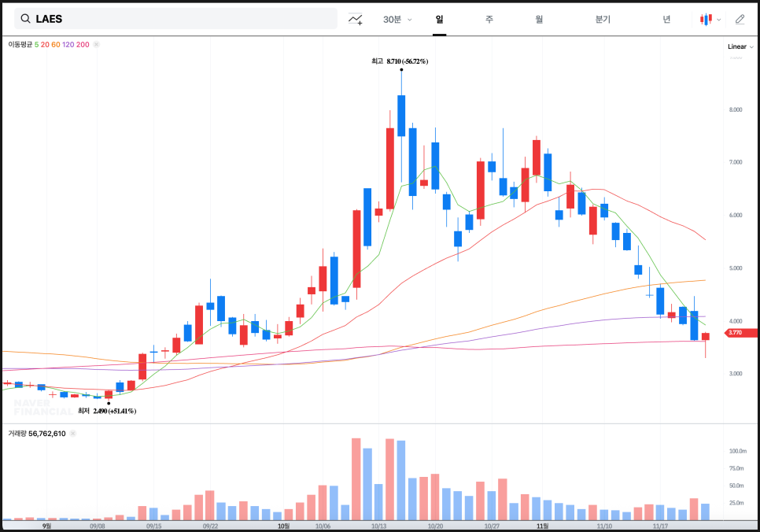This screenshot has height=532, width=760.
Task: Click the magnifier search icon
Action: 25,19
